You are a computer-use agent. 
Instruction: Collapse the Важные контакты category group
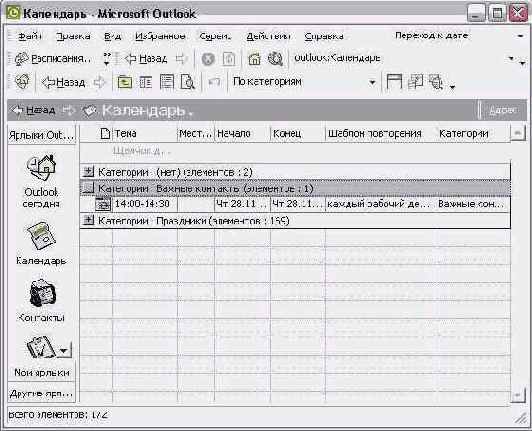pyautogui.click(x=88, y=188)
